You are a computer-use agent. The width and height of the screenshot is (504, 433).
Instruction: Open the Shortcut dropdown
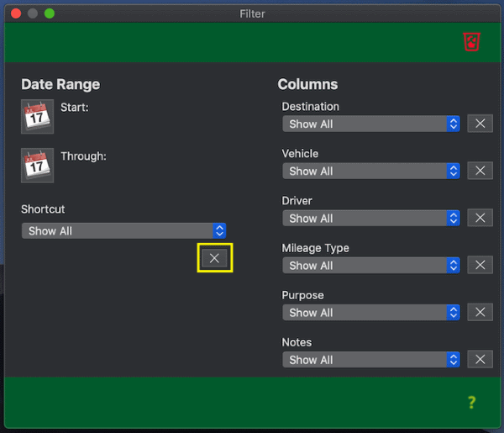(x=123, y=230)
